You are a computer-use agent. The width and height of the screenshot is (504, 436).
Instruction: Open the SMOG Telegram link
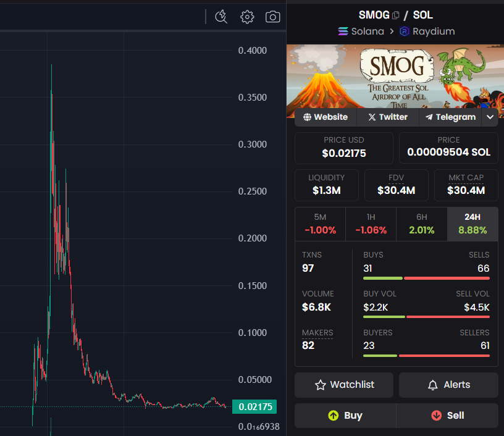(x=450, y=117)
